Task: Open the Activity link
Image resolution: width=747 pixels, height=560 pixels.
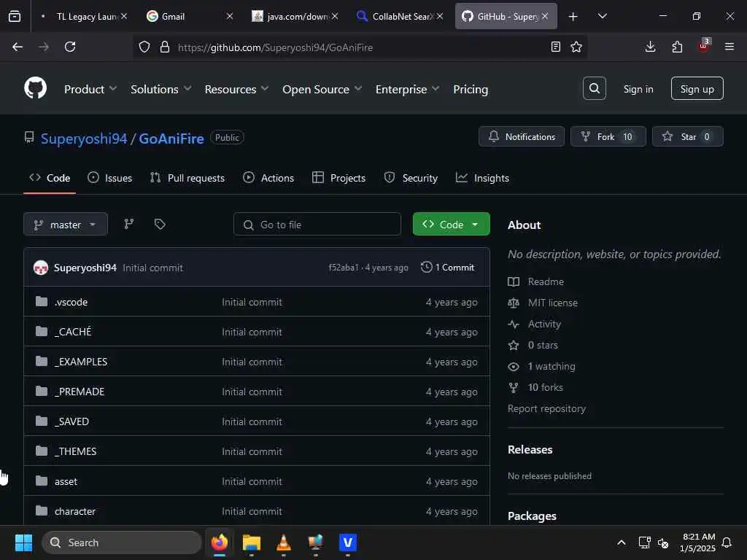Action: pyautogui.click(x=544, y=324)
